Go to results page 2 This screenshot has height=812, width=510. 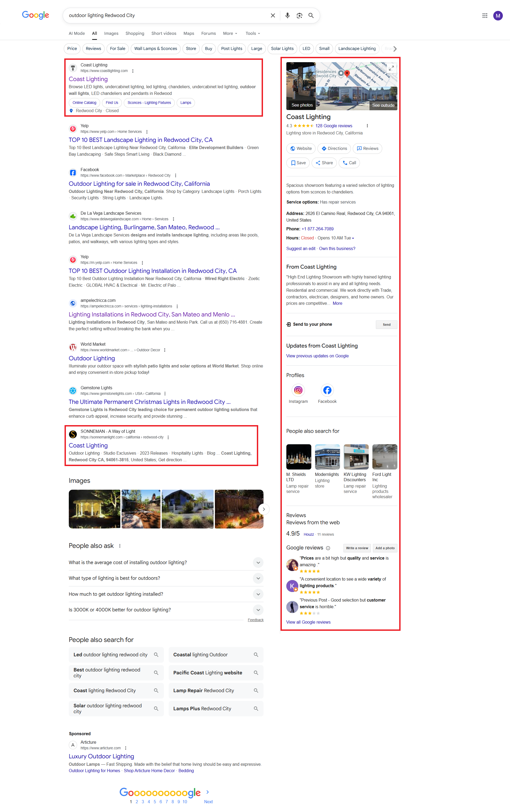[x=137, y=802]
